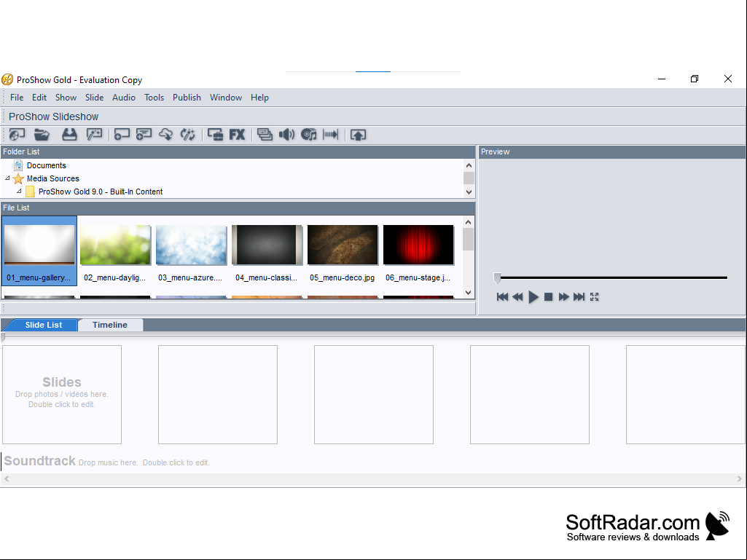The width and height of the screenshot is (747, 560).
Task: Click File List scroll up arrow
Action: pos(469,222)
